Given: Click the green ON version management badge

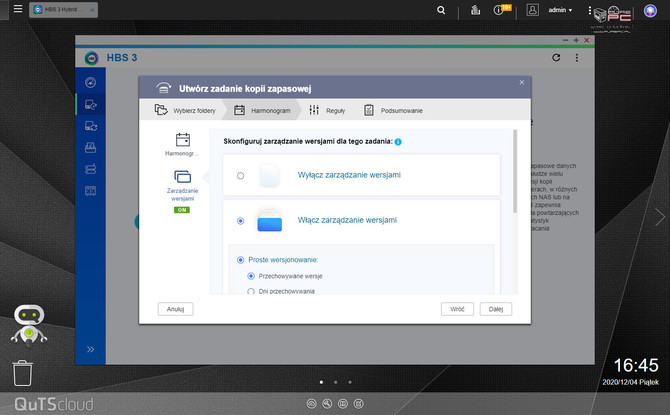Looking at the screenshot, I should pyautogui.click(x=182, y=210).
